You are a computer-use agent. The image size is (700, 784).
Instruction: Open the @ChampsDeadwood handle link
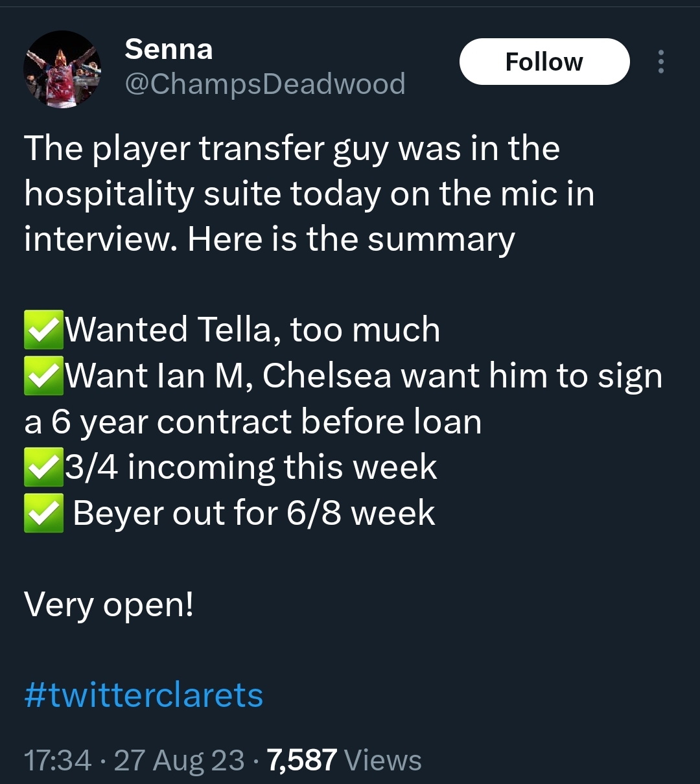264,84
